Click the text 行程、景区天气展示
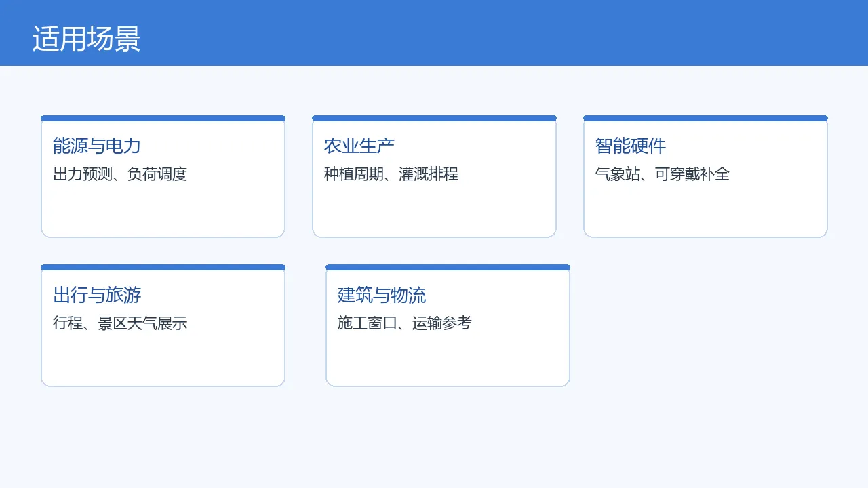Image resolution: width=868 pixels, height=488 pixels. pos(120,323)
